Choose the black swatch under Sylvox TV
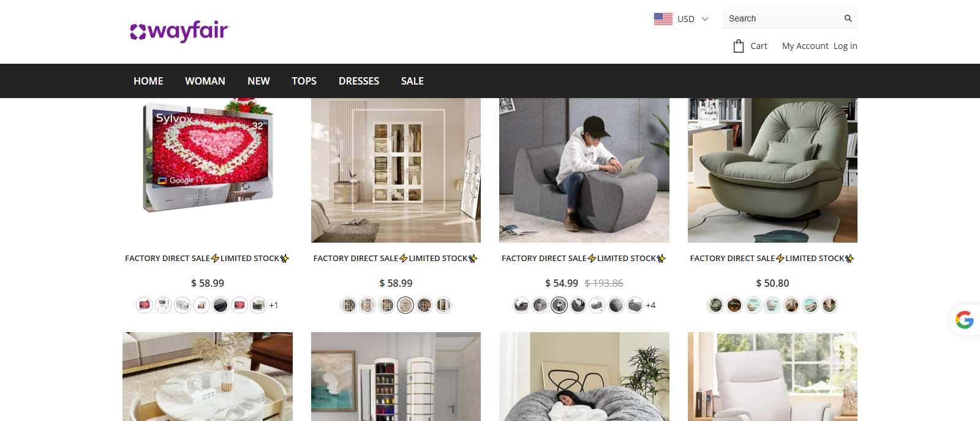 [221, 305]
